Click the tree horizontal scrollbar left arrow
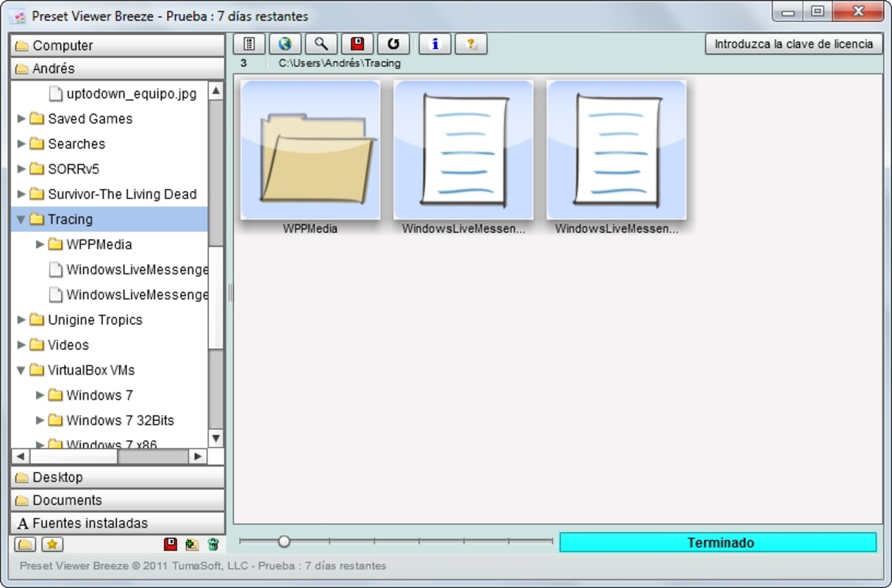The image size is (892, 588). [x=20, y=456]
